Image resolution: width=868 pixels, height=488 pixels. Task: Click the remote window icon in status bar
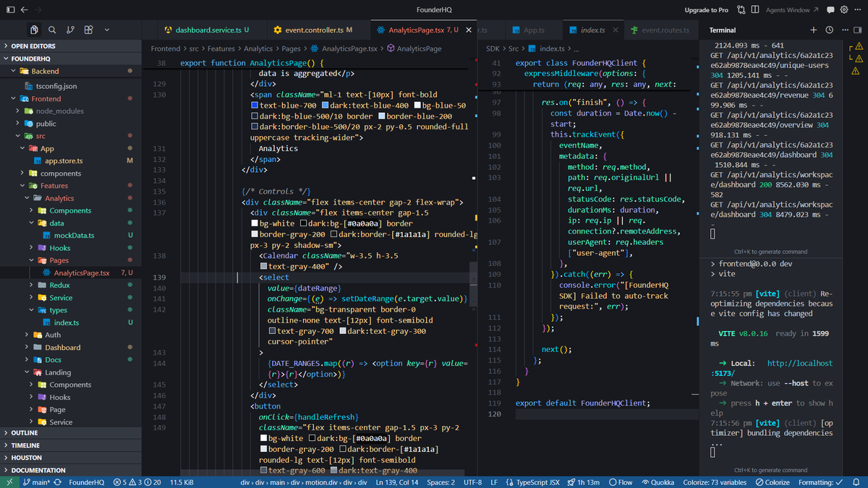(9, 482)
